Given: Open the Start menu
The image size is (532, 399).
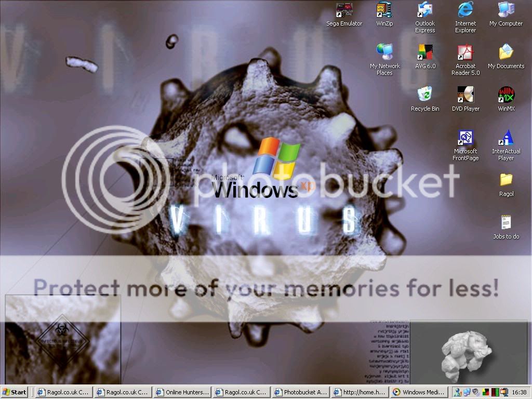Looking at the screenshot, I should 15,392.
